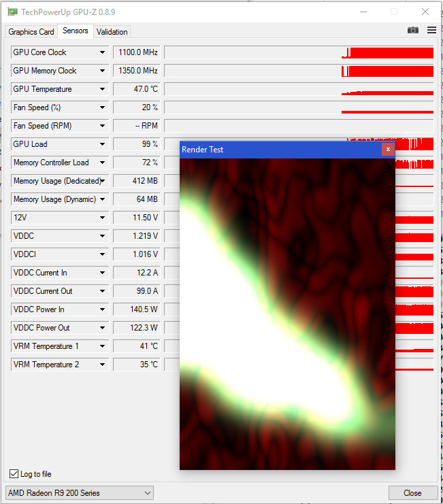Expand the VRM Temperature 2 dropdown
This screenshot has height=504, width=443.
(x=102, y=364)
